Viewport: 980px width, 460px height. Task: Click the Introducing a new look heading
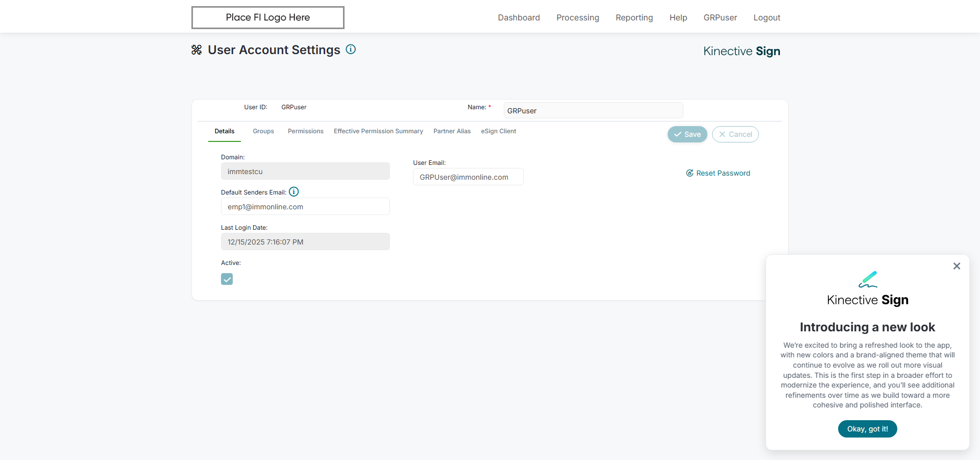click(x=868, y=327)
